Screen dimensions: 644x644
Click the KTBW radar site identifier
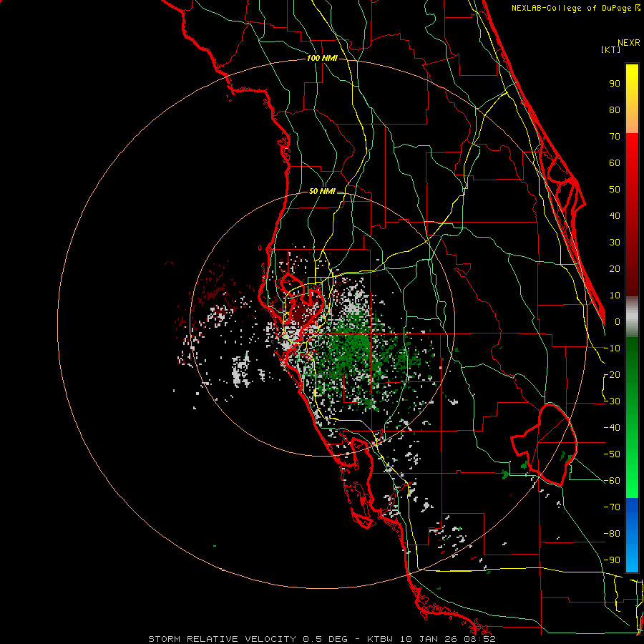point(381,639)
